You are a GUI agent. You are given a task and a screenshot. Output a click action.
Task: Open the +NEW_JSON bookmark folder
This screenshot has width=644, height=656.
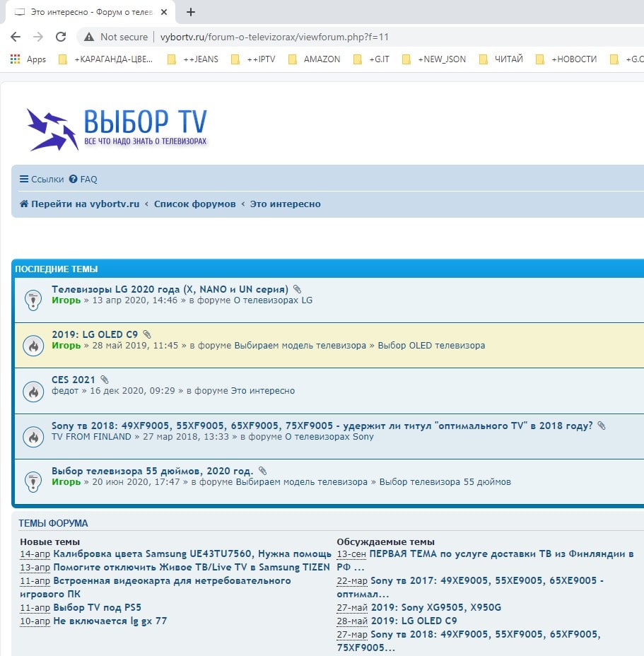click(x=434, y=59)
